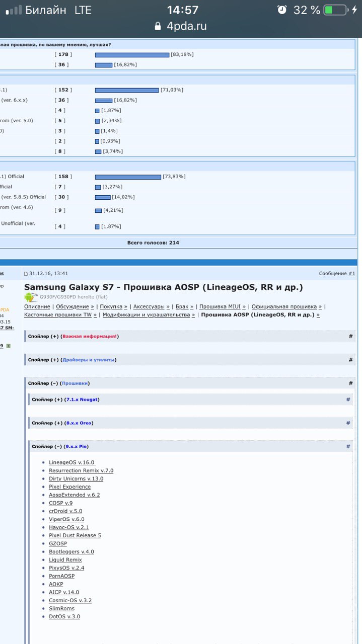Click the small green icon beside 9
The height and width of the screenshot is (644, 362).
(x=8, y=346)
